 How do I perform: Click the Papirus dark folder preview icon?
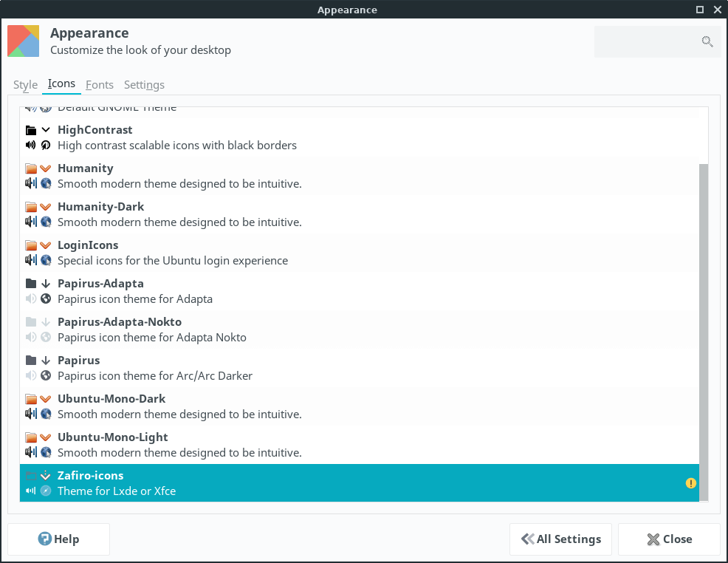pyautogui.click(x=31, y=360)
